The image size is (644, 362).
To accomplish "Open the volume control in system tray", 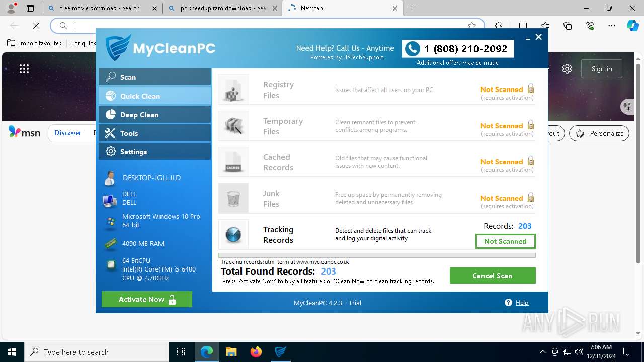I will [x=579, y=352].
